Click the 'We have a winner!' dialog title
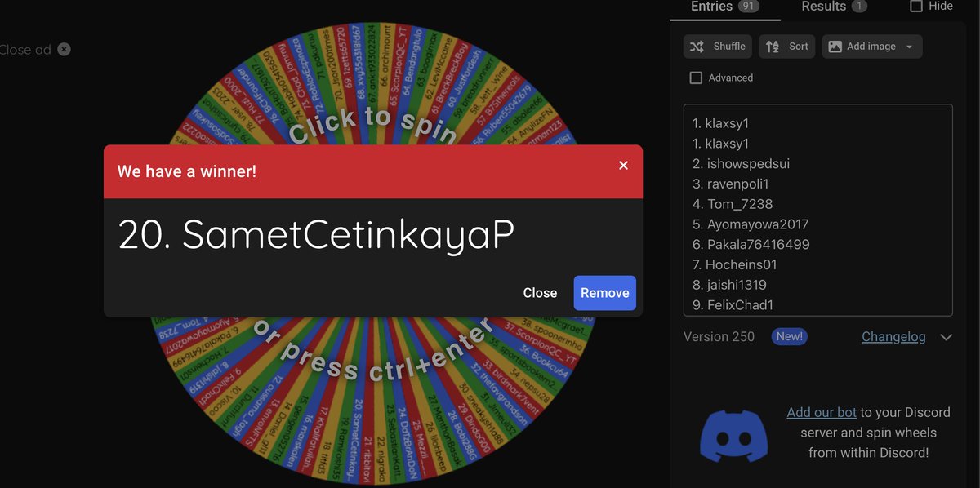980x488 pixels. [x=187, y=171]
